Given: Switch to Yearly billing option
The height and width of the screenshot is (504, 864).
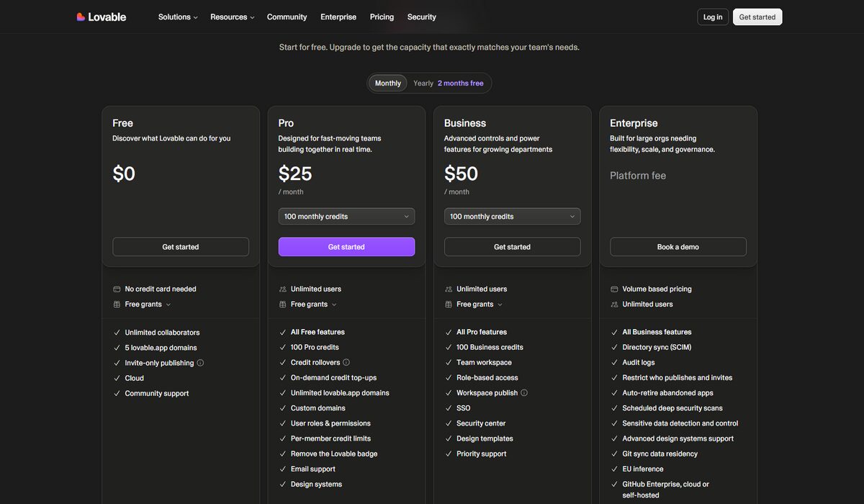Looking at the screenshot, I should click(x=423, y=83).
